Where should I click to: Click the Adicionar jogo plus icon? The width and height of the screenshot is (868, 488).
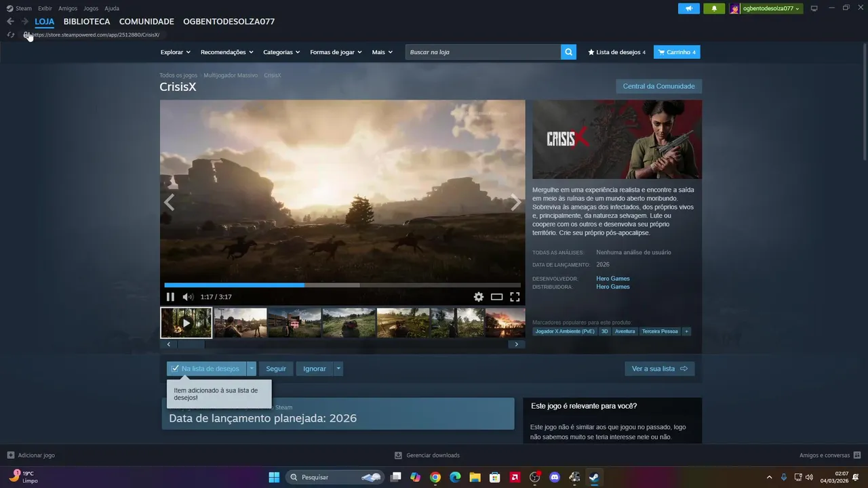10,455
